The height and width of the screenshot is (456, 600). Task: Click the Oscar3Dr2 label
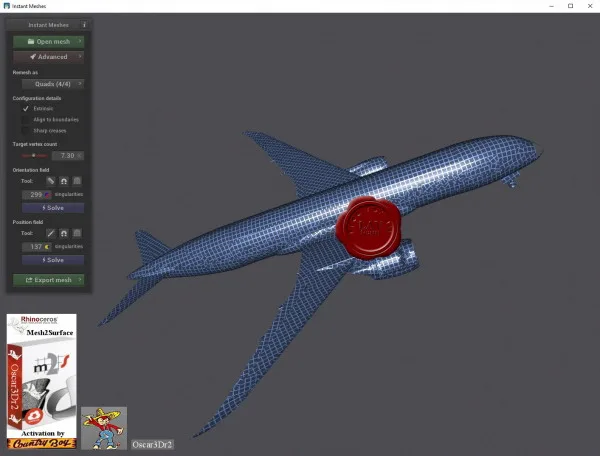[152, 445]
